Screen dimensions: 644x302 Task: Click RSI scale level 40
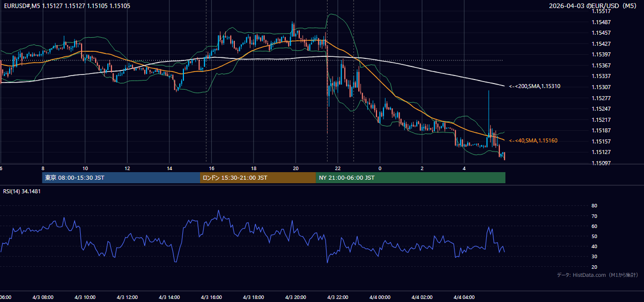point(594,246)
